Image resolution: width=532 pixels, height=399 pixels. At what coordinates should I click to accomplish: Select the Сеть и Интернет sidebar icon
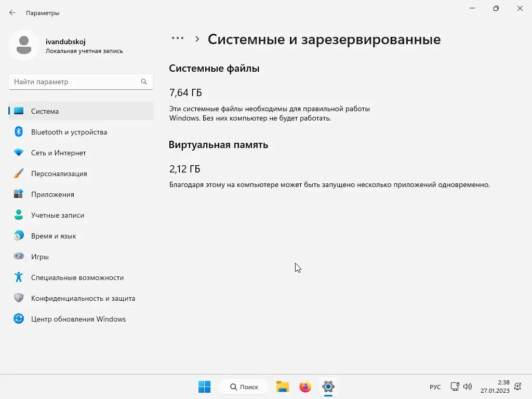coord(19,153)
